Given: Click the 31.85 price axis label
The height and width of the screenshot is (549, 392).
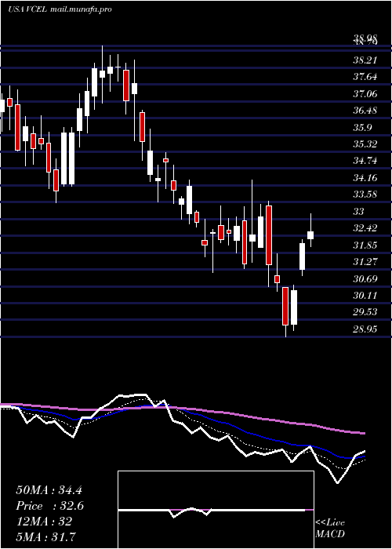Looking at the screenshot, I should coord(365,245).
